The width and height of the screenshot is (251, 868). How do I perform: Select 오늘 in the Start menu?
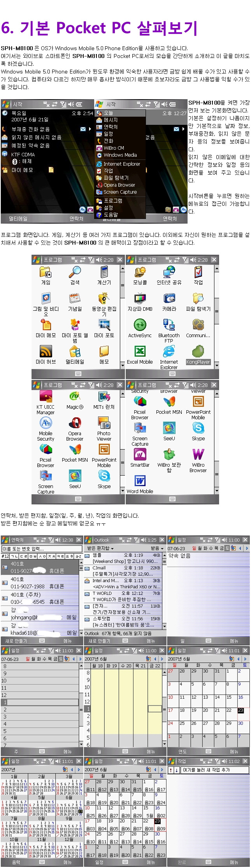[120, 113]
